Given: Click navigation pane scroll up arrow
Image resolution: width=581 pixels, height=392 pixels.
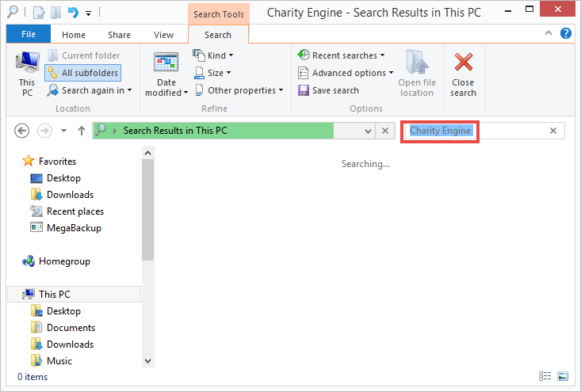Looking at the screenshot, I should pyautogui.click(x=148, y=153).
